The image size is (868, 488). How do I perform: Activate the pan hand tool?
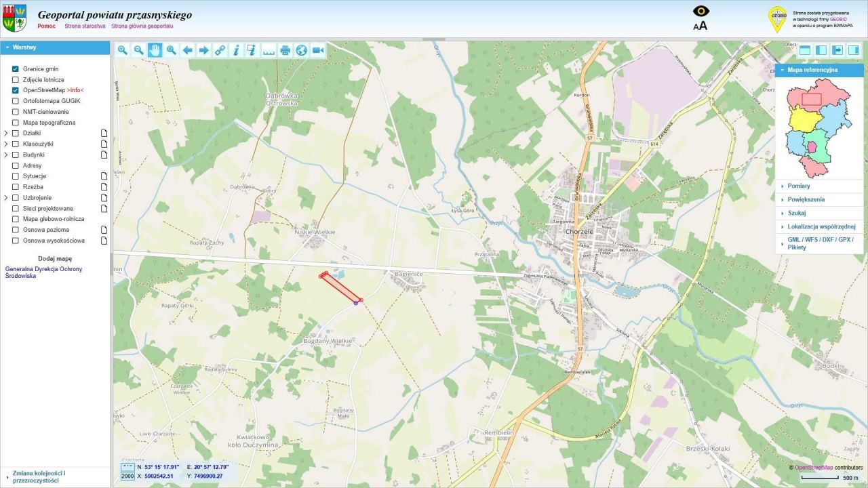pos(155,49)
